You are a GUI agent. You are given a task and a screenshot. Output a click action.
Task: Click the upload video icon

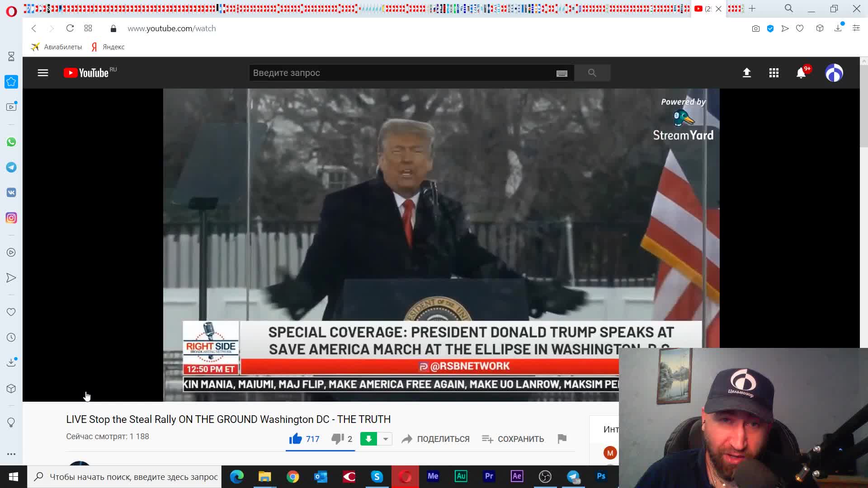click(x=746, y=73)
